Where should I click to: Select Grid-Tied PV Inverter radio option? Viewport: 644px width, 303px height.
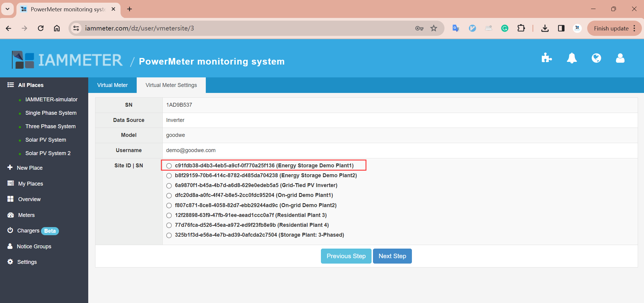click(x=169, y=186)
